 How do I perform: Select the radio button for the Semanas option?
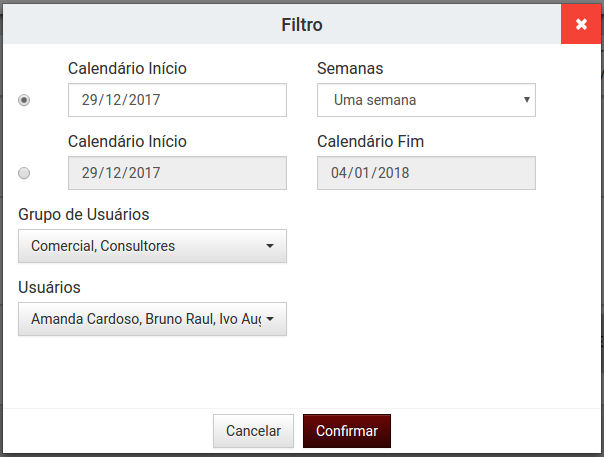coord(25,100)
